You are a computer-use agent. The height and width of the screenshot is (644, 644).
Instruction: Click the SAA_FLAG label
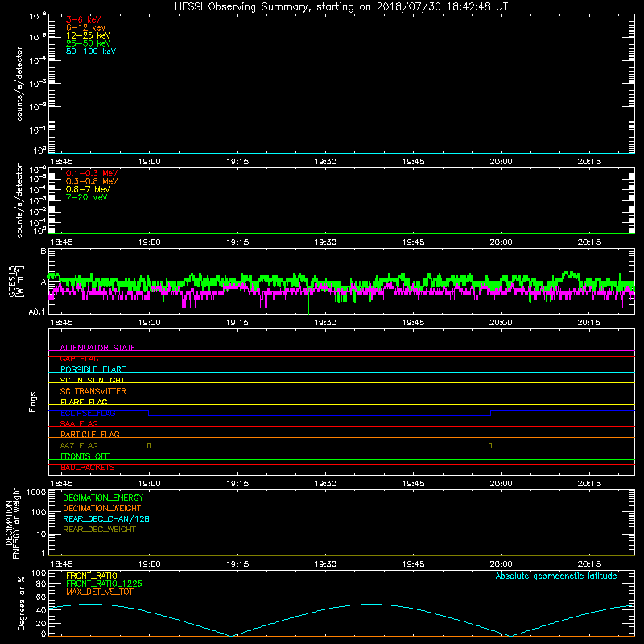79,423
